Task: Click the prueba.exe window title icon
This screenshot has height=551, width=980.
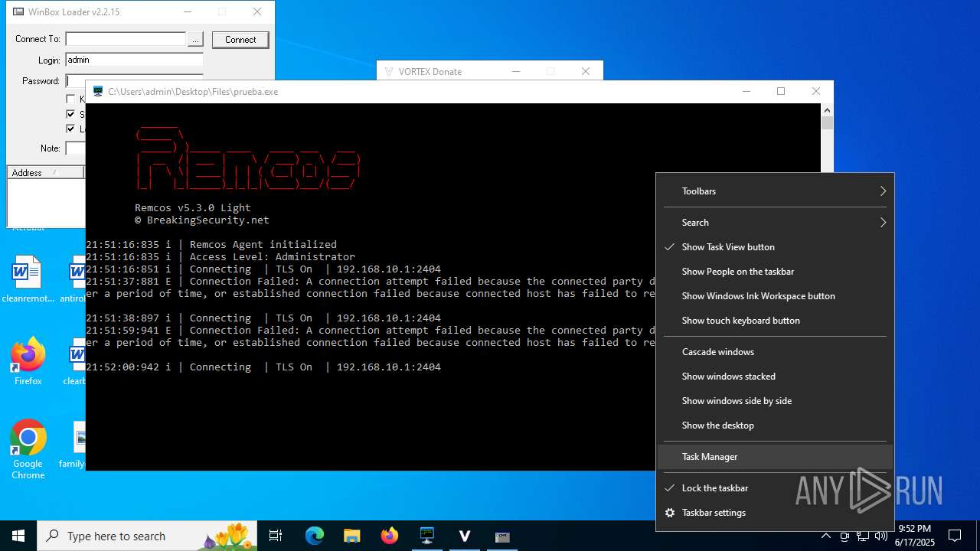Action: tap(98, 92)
